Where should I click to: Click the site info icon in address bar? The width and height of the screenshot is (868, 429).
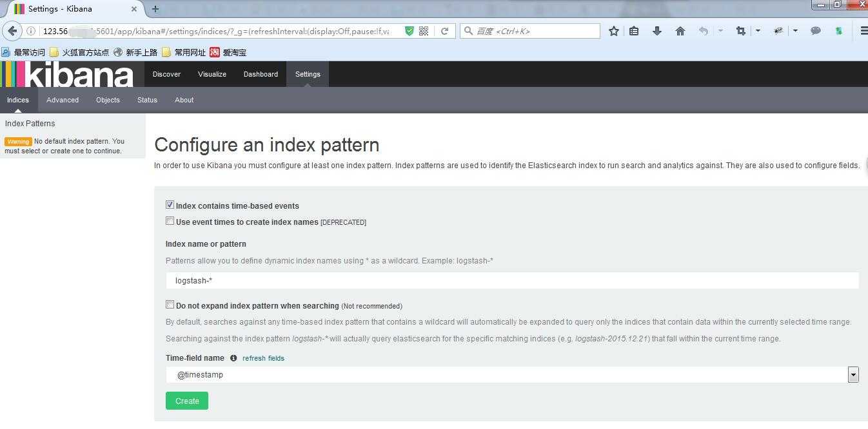click(30, 31)
